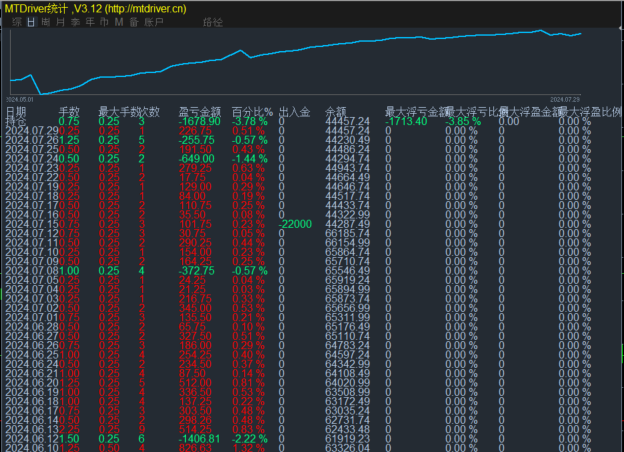The width and height of the screenshot is (624, 452).
Task: Click the 65546.49 balance value
Action: [347, 271]
